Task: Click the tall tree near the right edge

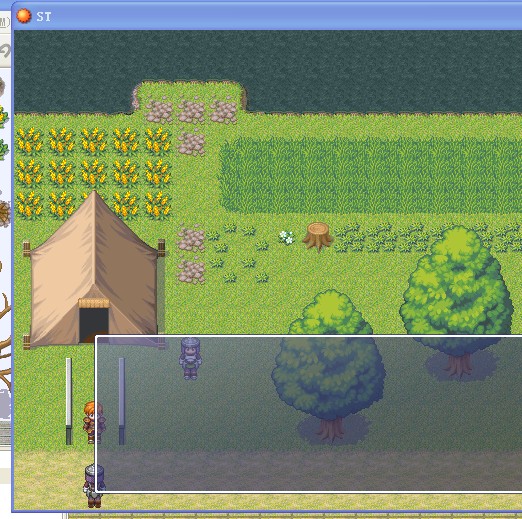Action: click(x=456, y=301)
